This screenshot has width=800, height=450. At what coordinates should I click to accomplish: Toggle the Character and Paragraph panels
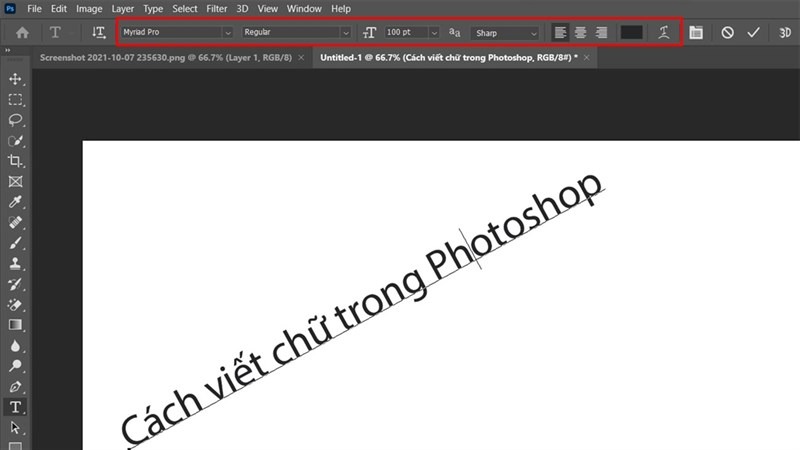coord(696,33)
